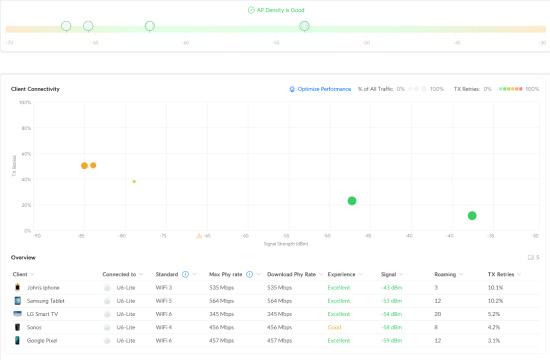Click the 3.1% TX Retries value
This screenshot has width=550, height=360.
pyautogui.click(x=494, y=341)
